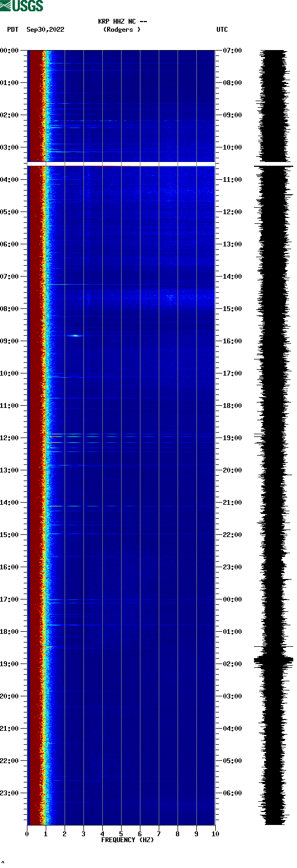The height and width of the screenshot is (868, 297).
Task: Click the 17:00 PDT time label
Action: [9, 599]
